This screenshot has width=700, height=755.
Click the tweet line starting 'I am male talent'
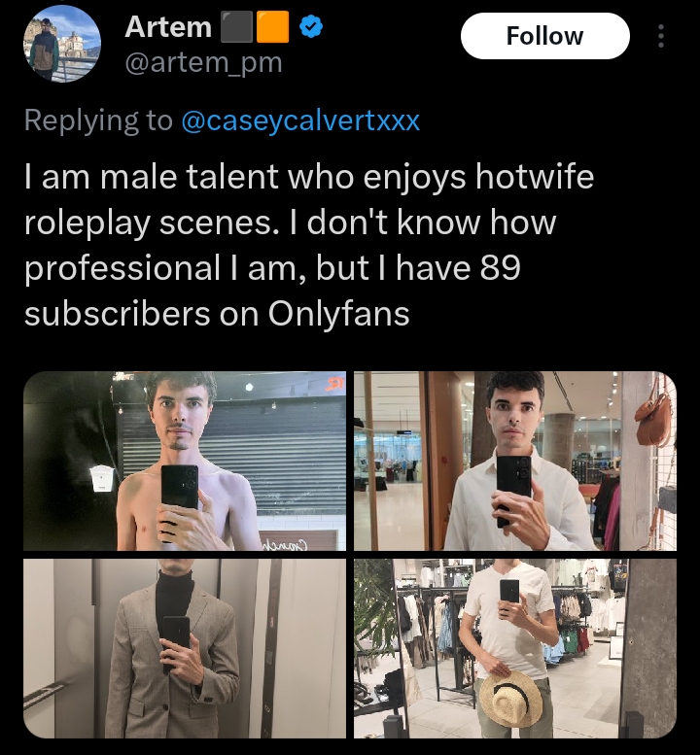(309, 177)
